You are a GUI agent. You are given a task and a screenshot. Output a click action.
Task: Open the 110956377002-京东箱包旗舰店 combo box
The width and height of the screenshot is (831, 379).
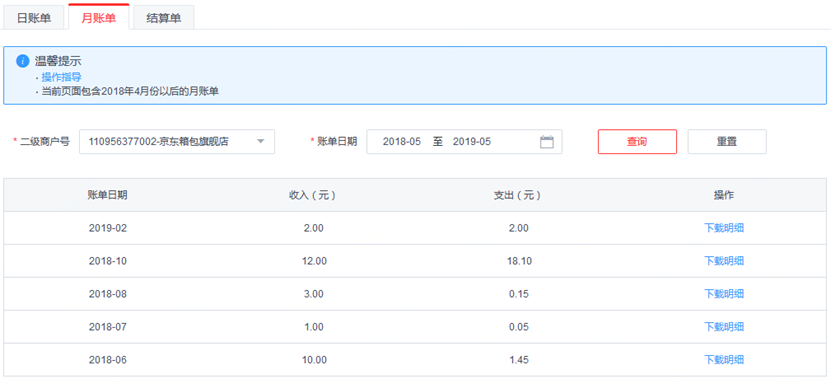177,142
